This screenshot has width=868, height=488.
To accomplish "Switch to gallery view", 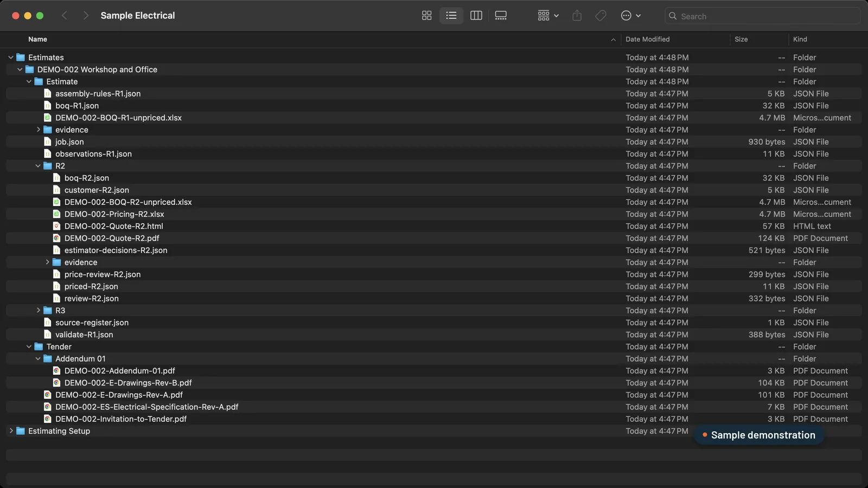I will 501,16.
